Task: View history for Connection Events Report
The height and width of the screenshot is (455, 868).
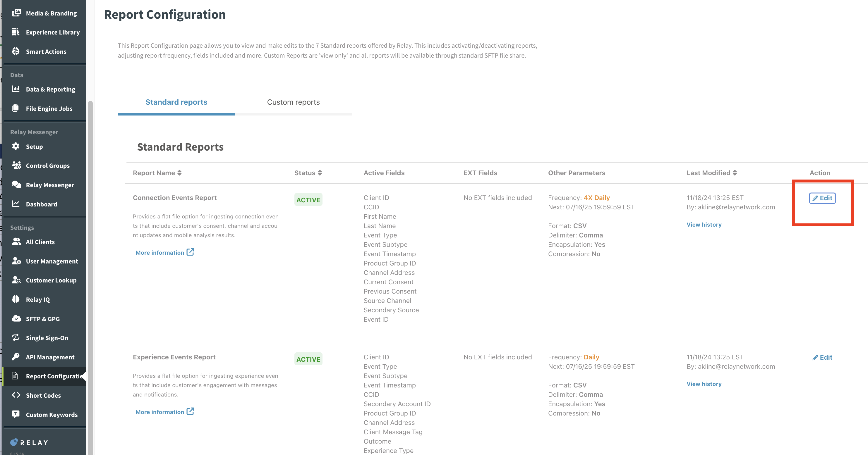Action: coord(704,225)
